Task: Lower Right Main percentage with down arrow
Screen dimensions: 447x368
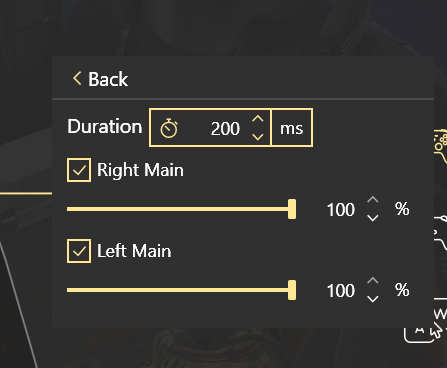Action: pos(372,218)
